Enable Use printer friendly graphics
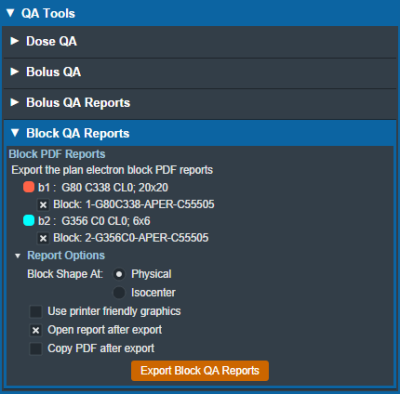 [36, 312]
